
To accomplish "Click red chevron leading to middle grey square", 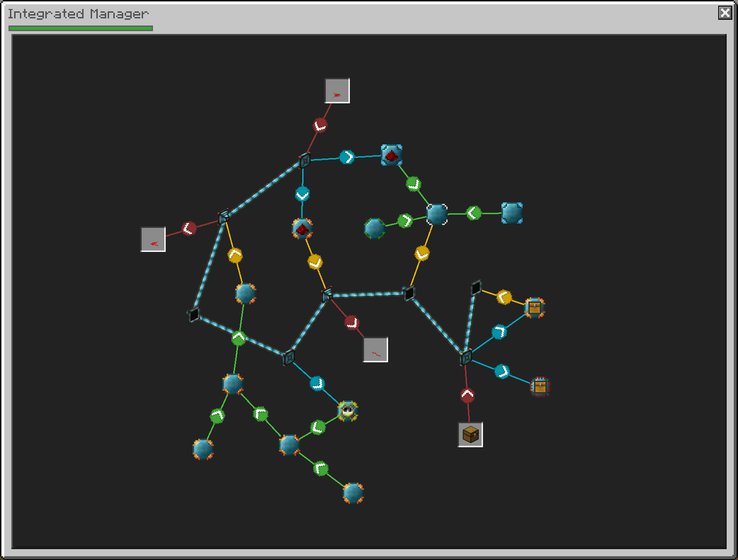I will pyautogui.click(x=351, y=322).
